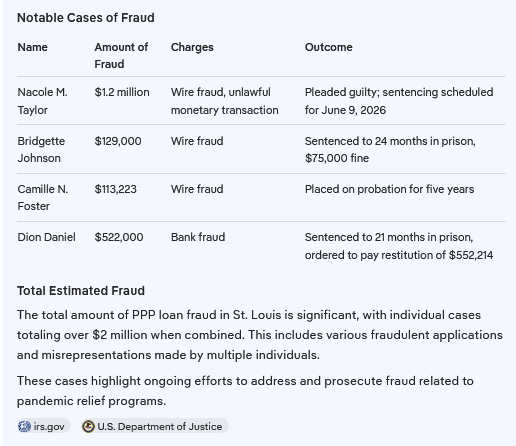Click the Charges column header
The width and height of the screenshot is (516, 446).
pos(192,47)
